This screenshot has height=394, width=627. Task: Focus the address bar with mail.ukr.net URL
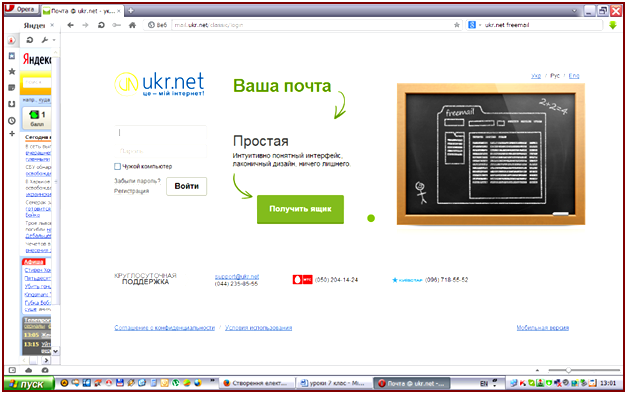coord(312,25)
